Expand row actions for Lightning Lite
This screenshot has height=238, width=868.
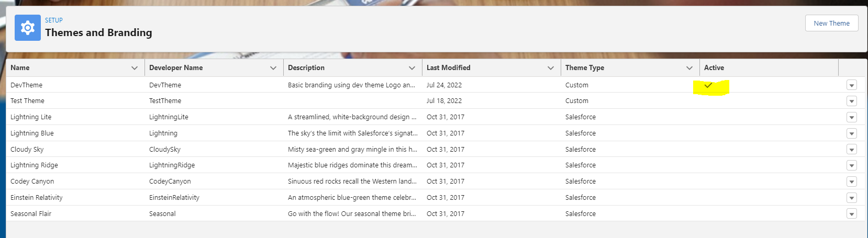(x=851, y=117)
